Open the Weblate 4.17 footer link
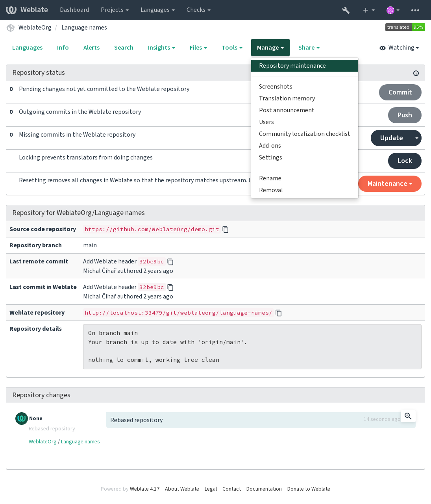The width and height of the screenshot is (431, 504). 144,489
